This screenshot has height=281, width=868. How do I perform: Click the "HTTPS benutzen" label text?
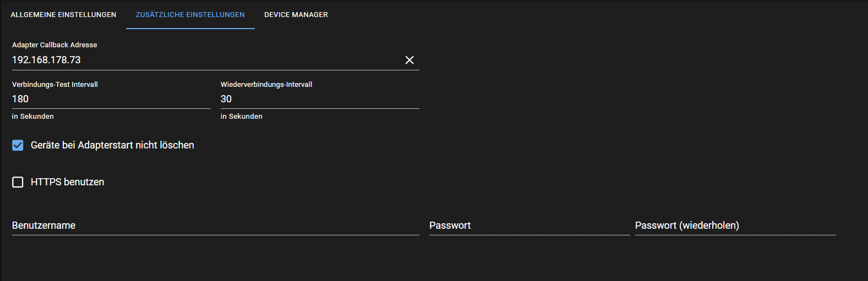pyautogui.click(x=67, y=182)
